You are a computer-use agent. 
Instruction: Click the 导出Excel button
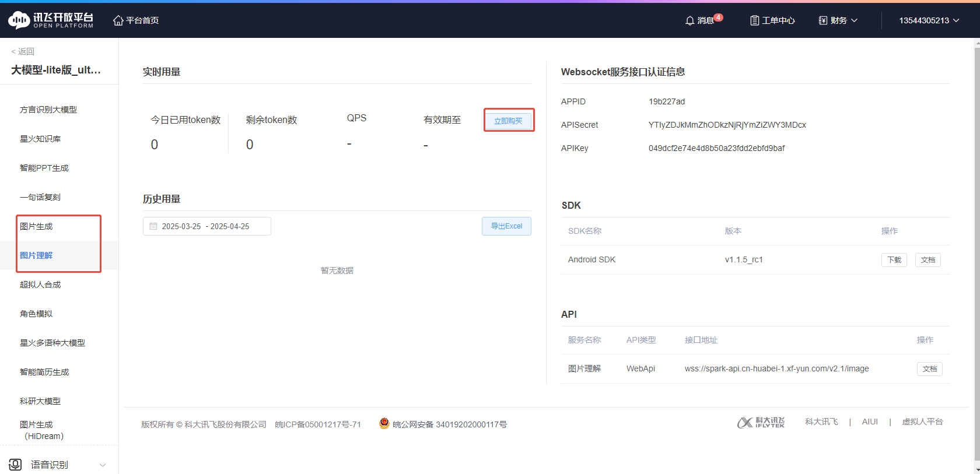(506, 226)
